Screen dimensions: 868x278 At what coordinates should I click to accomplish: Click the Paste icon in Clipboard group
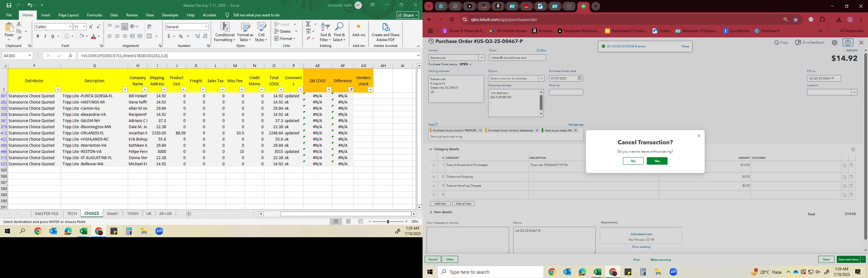point(9,27)
